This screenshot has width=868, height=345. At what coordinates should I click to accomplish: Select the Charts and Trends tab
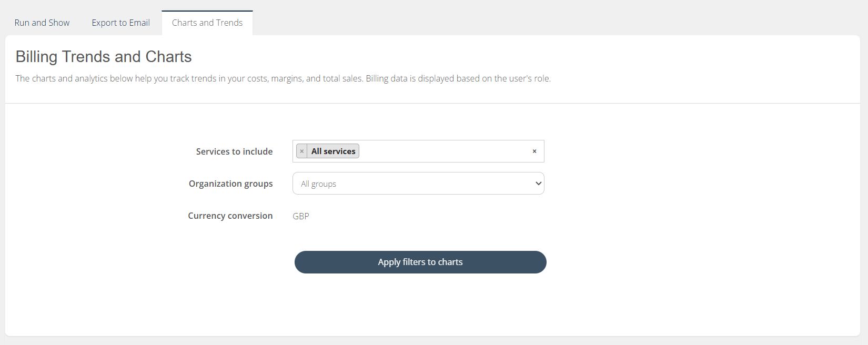207,23
